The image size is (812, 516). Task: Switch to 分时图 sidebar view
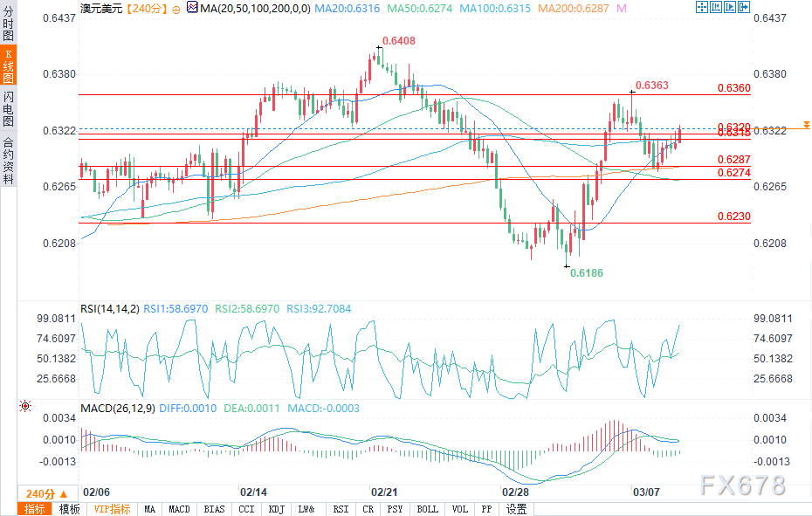coord(8,24)
